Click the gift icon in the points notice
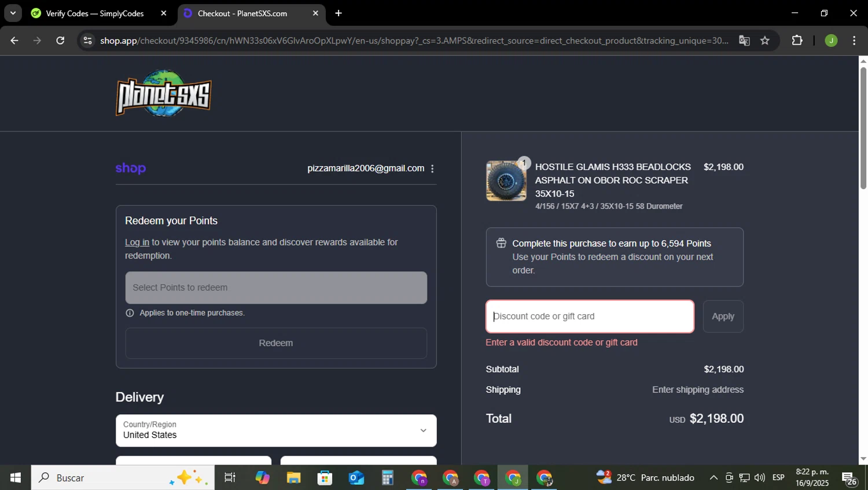 pyautogui.click(x=501, y=243)
